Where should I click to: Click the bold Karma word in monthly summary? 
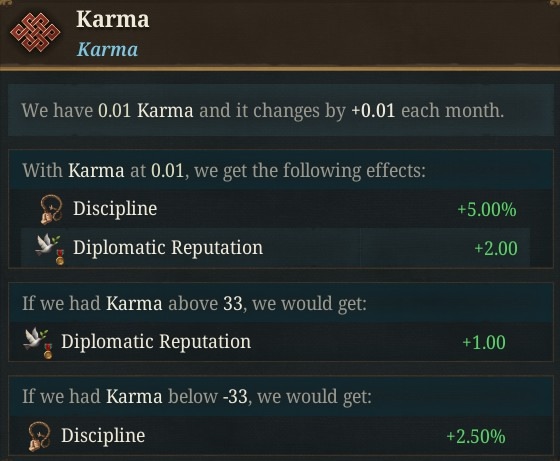point(165,111)
